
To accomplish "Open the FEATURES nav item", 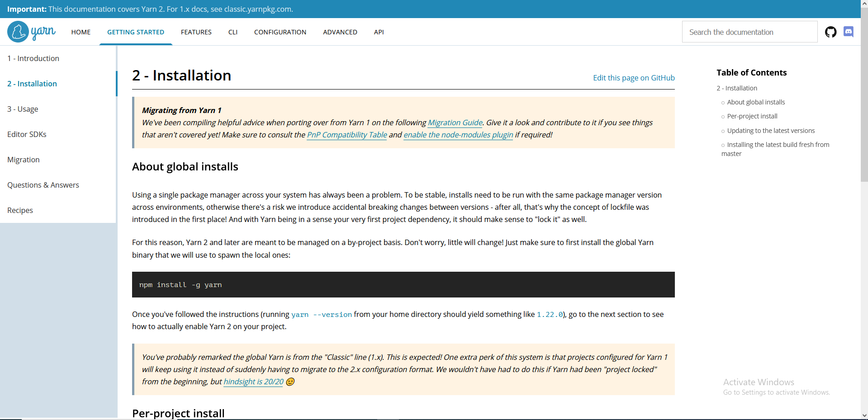I will (196, 32).
